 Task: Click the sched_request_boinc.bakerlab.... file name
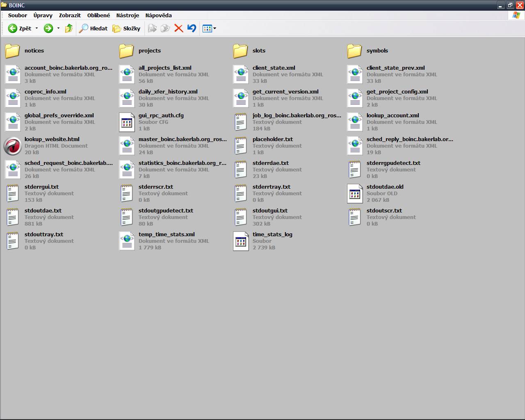(x=68, y=163)
